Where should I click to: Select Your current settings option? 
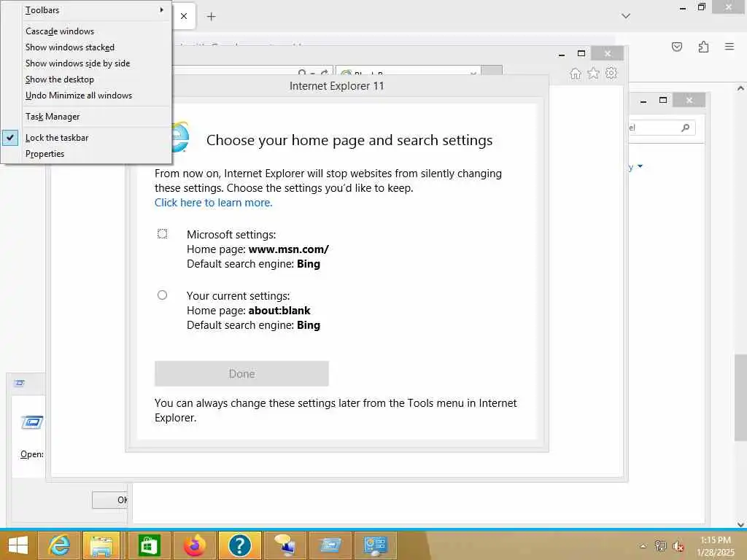click(x=163, y=295)
